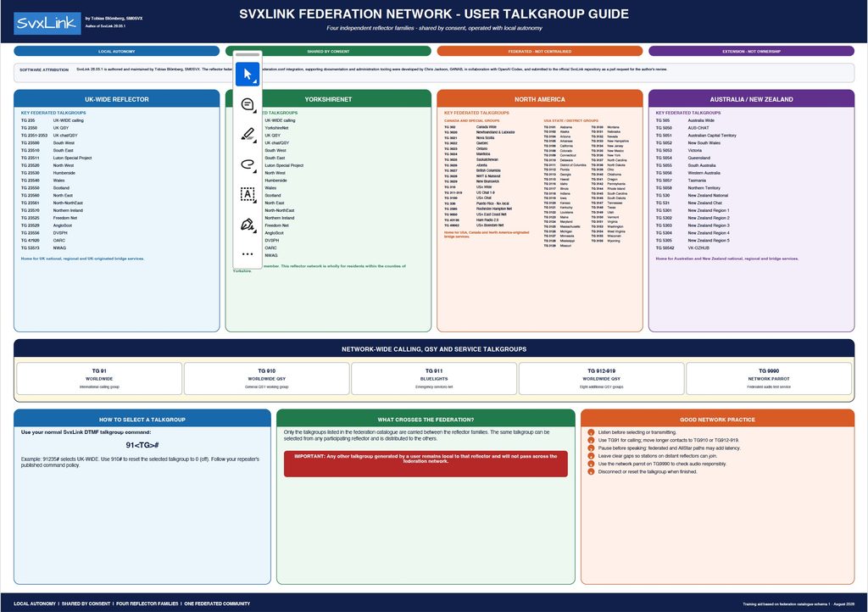Click the 'Canada Wide' talkgroup row

tap(470, 126)
